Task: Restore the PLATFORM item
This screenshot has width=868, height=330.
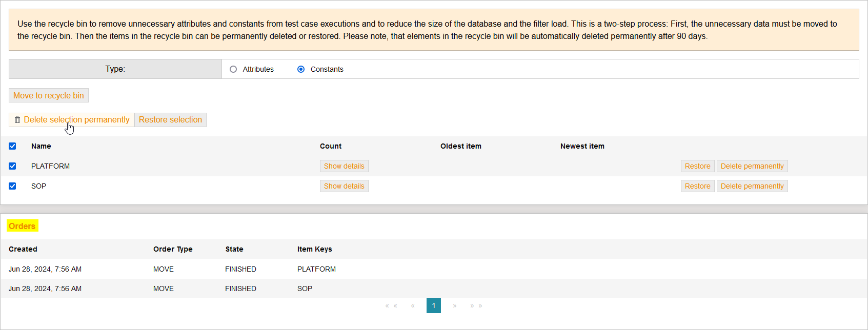Action: 697,166
